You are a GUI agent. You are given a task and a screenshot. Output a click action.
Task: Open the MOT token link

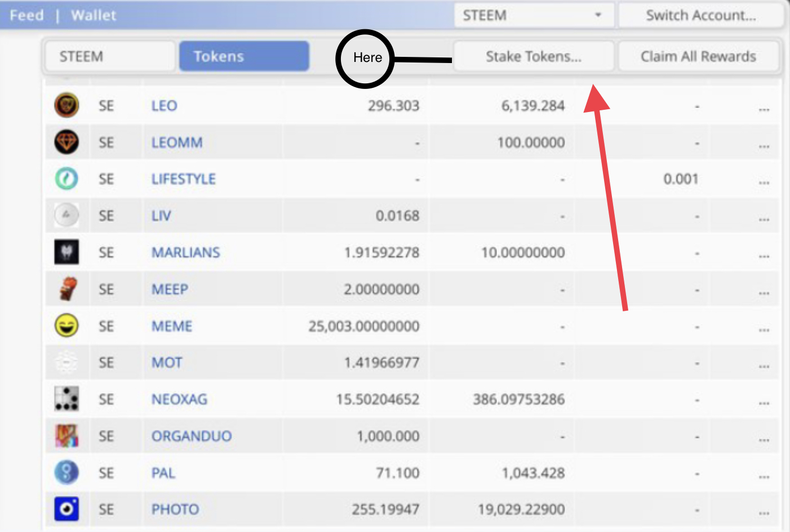click(x=167, y=363)
